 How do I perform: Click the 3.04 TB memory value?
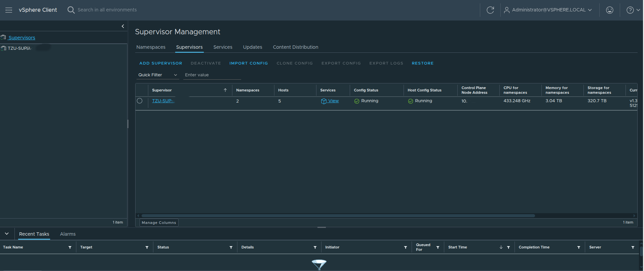pos(554,101)
